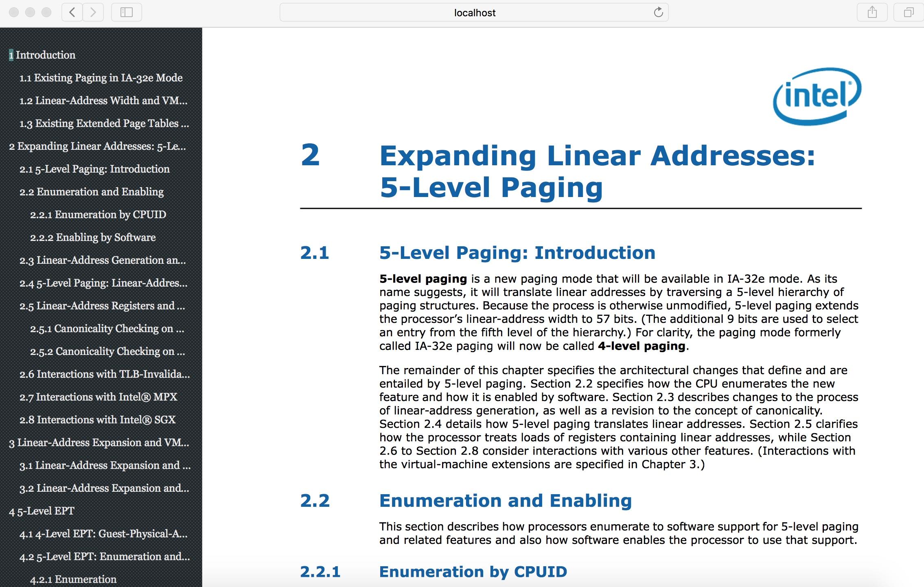Viewport: 924px width, 587px height.
Task: Open the 2.7 Interactions with Intel MPX entry
Action: pyautogui.click(x=98, y=397)
